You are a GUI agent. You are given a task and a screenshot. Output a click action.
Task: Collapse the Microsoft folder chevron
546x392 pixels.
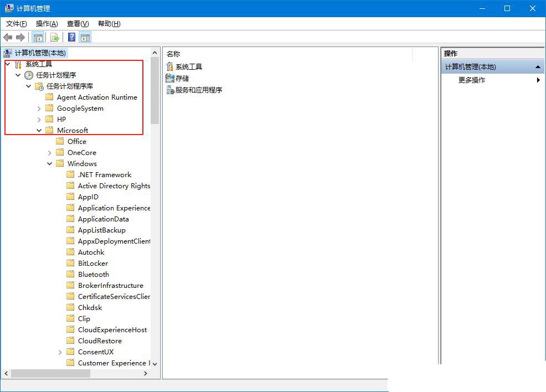coord(39,131)
